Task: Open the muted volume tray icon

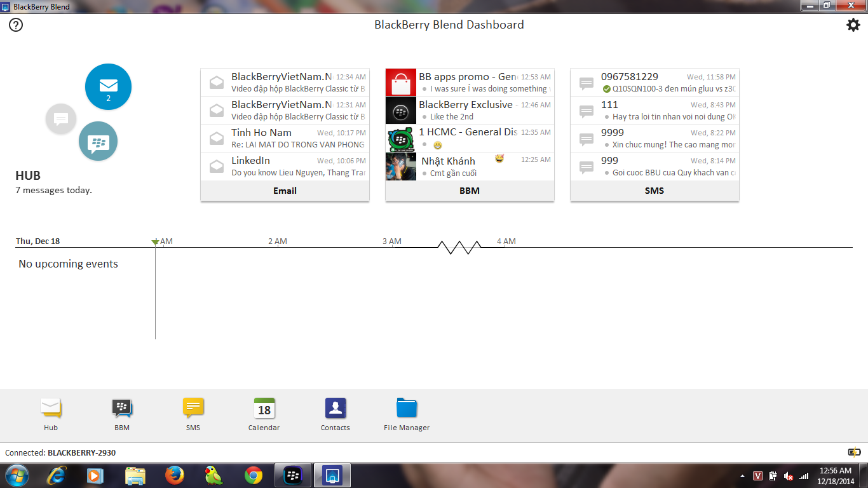Action: (789, 476)
